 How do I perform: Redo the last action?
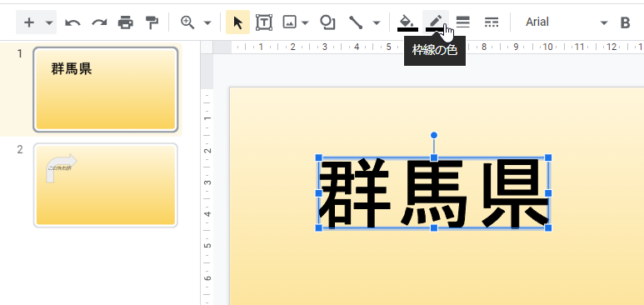pos(99,22)
